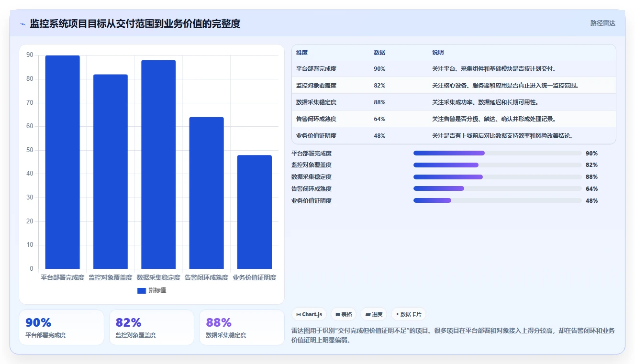Click description 关注采集成功率、数据延迟和长期可用性
635x364 pixels.
click(486, 102)
